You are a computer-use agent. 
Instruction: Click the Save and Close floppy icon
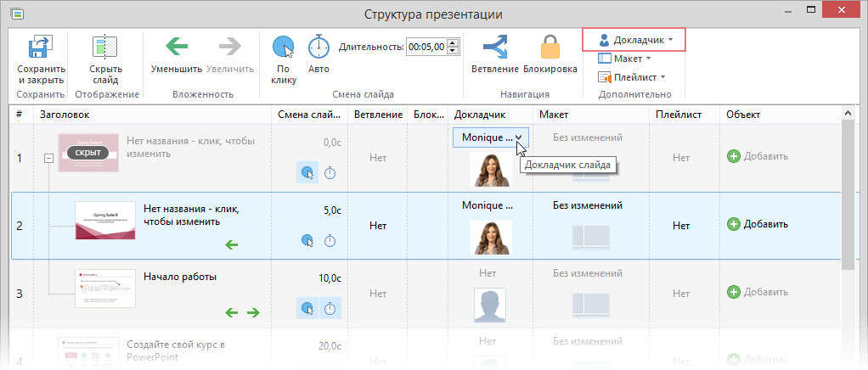coord(41,47)
